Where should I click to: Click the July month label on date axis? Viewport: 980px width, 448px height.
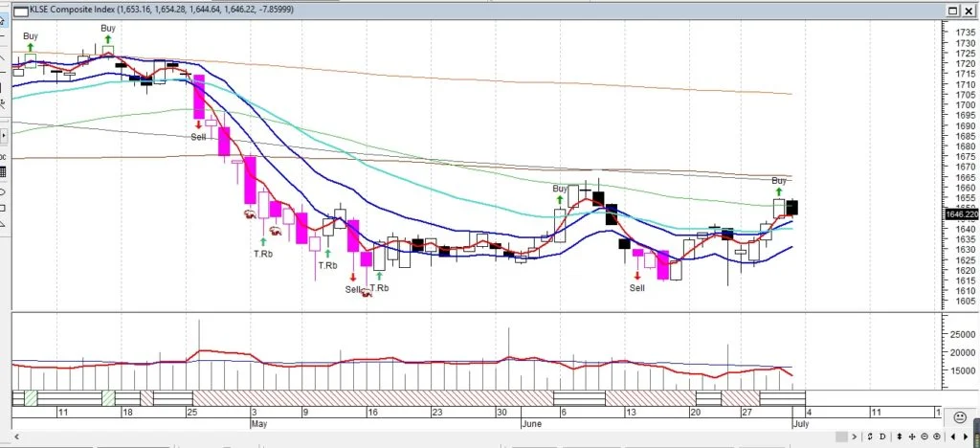(801, 424)
